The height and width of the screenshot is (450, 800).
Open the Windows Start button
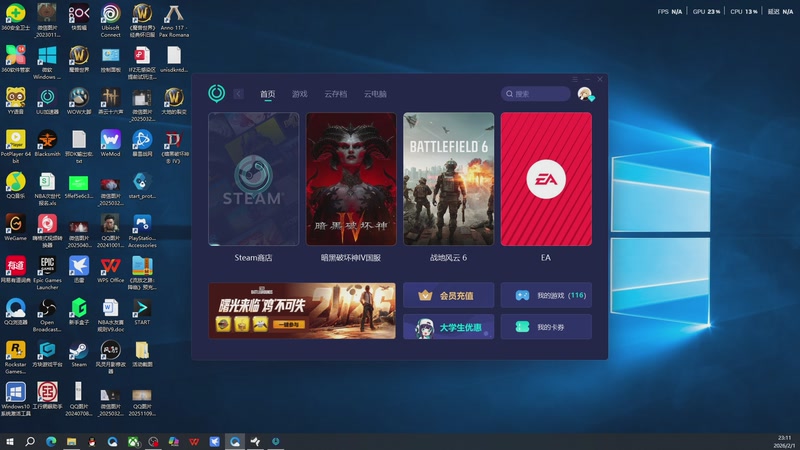(9, 441)
